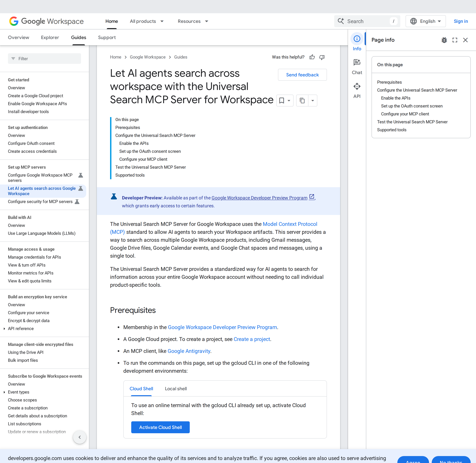Viewport: 476px width, 463px height.
Task: Expand the API reference tree item
Action: click(4, 329)
